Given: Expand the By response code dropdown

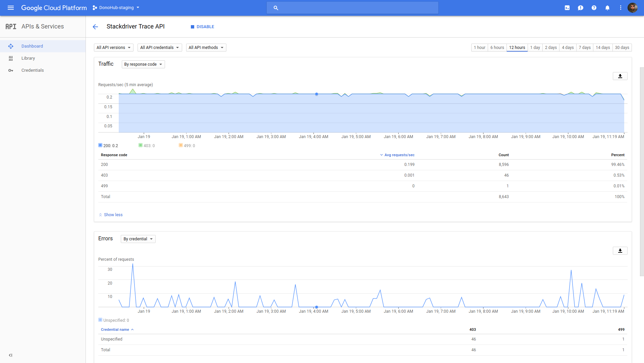Looking at the screenshot, I should tap(143, 64).
